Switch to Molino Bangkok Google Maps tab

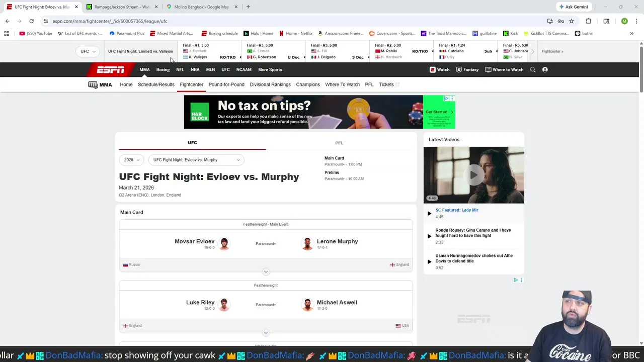201,7
